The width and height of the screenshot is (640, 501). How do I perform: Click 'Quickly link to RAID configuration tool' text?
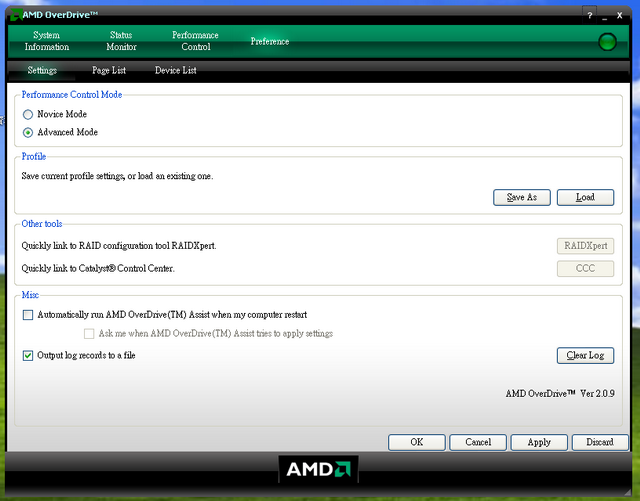click(x=119, y=246)
